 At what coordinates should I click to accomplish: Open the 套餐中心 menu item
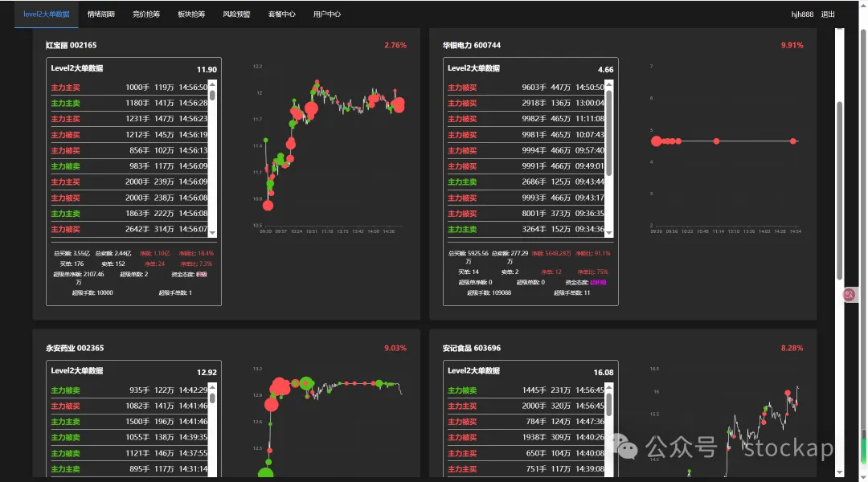click(282, 14)
